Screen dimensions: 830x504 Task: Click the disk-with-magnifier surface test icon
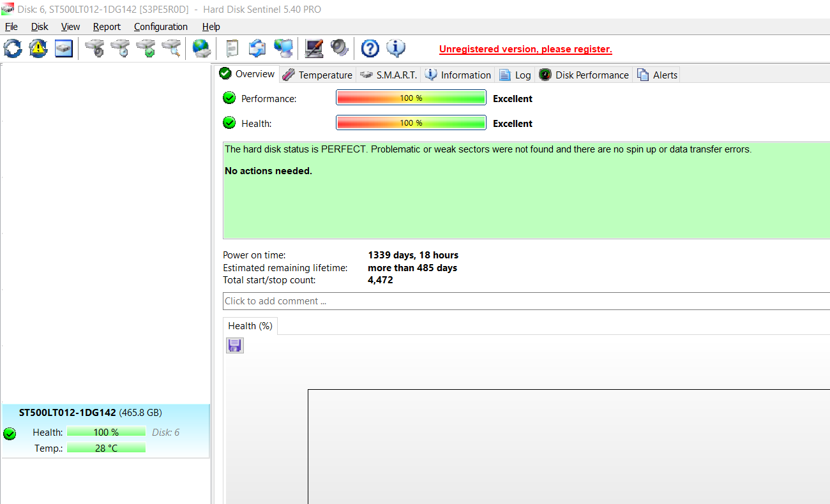(x=171, y=48)
